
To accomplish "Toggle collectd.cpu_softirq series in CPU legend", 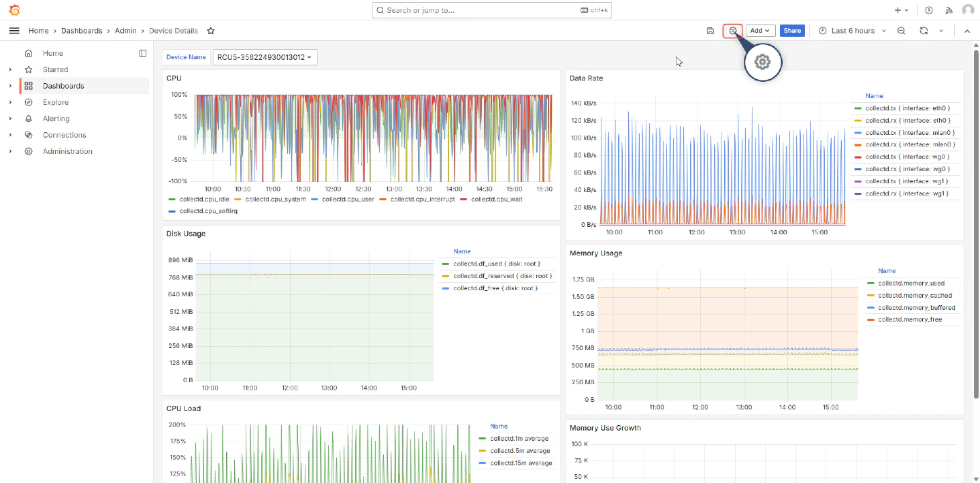I will click(x=208, y=211).
